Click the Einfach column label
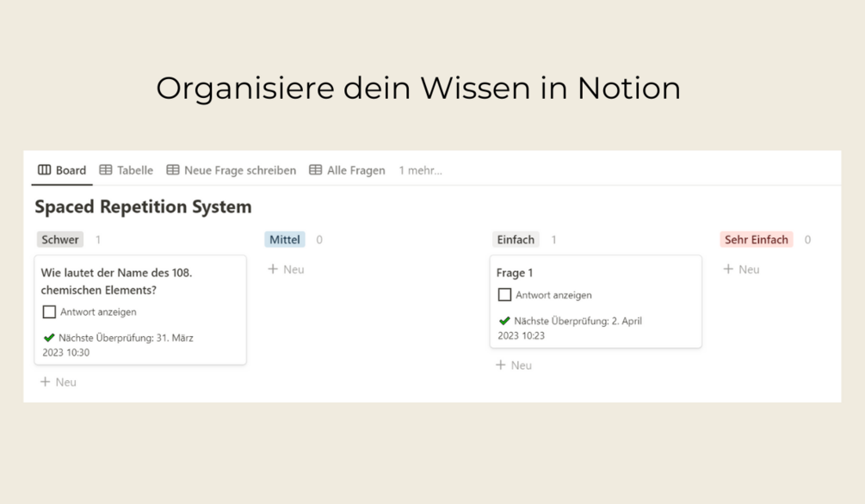 516,239
